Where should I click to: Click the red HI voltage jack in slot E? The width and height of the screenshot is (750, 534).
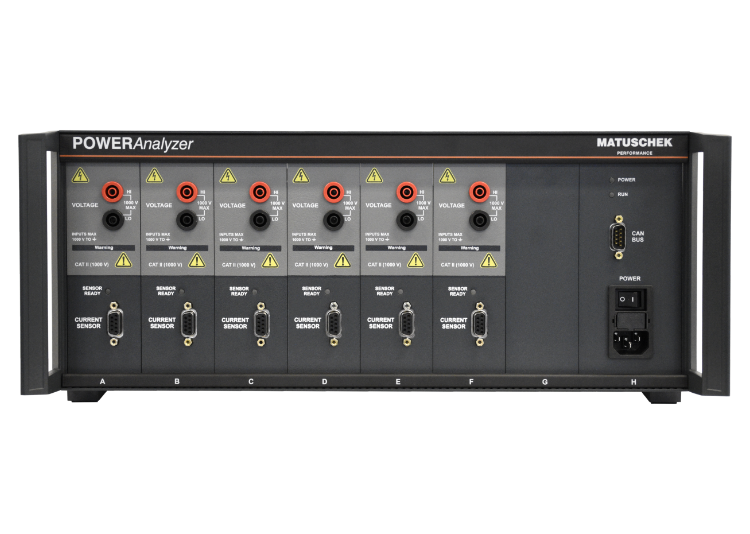(407, 192)
